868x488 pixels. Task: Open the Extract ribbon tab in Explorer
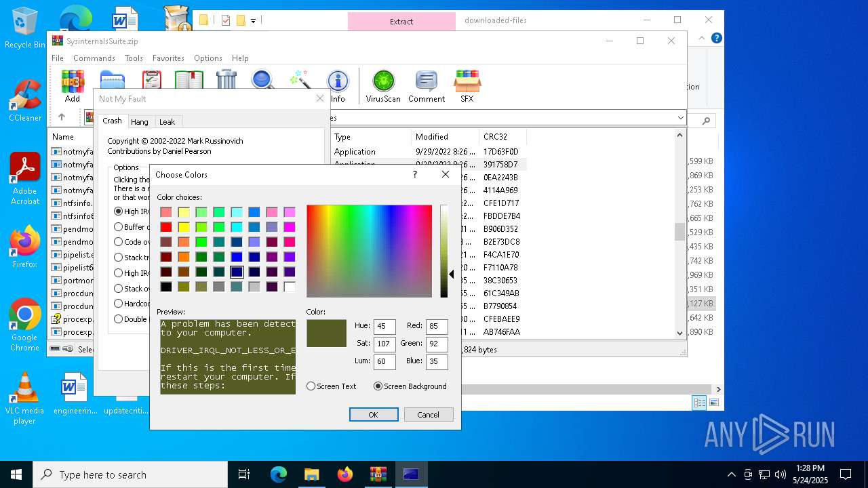(401, 21)
